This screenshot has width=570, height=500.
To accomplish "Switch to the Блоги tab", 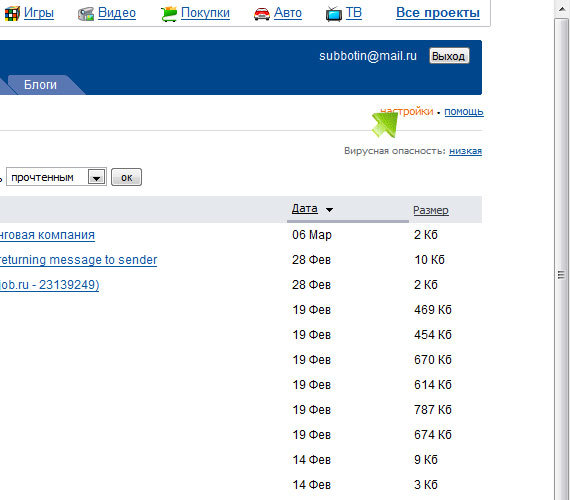I will (x=40, y=85).
